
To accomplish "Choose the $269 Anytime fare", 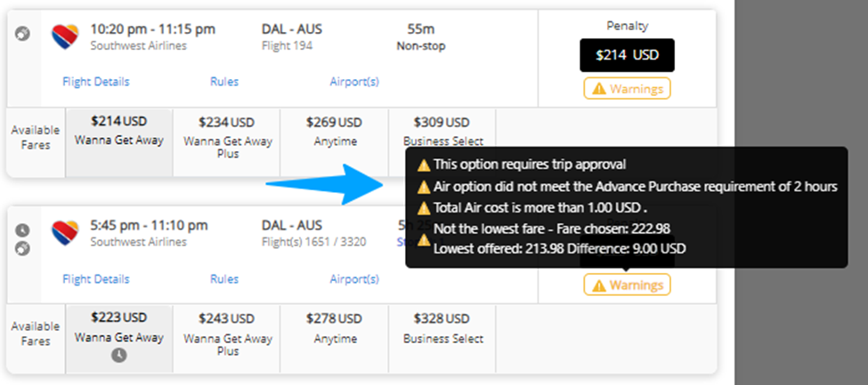I will pyautogui.click(x=335, y=143).
